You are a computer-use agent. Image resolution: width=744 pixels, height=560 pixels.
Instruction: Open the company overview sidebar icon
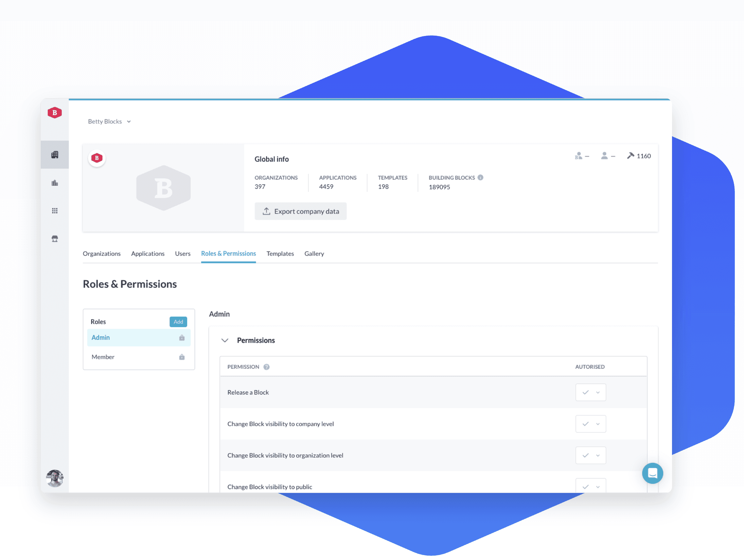(x=55, y=155)
